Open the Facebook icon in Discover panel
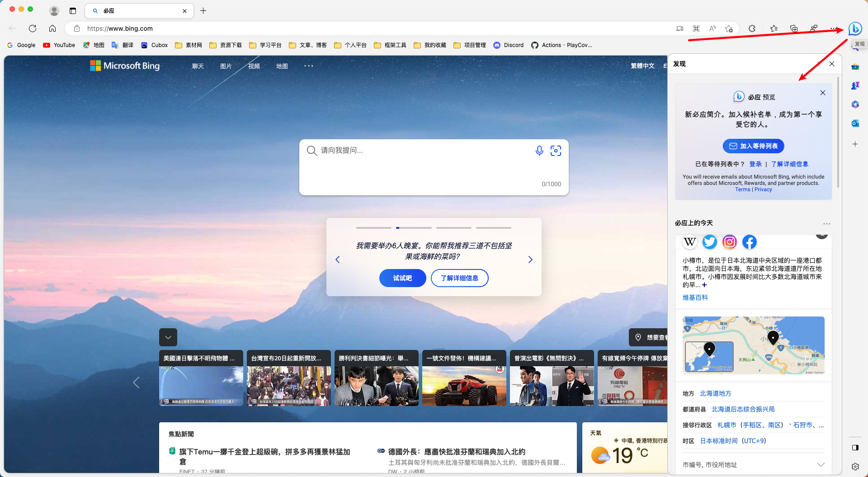Image resolution: width=868 pixels, height=477 pixels. point(750,242)
